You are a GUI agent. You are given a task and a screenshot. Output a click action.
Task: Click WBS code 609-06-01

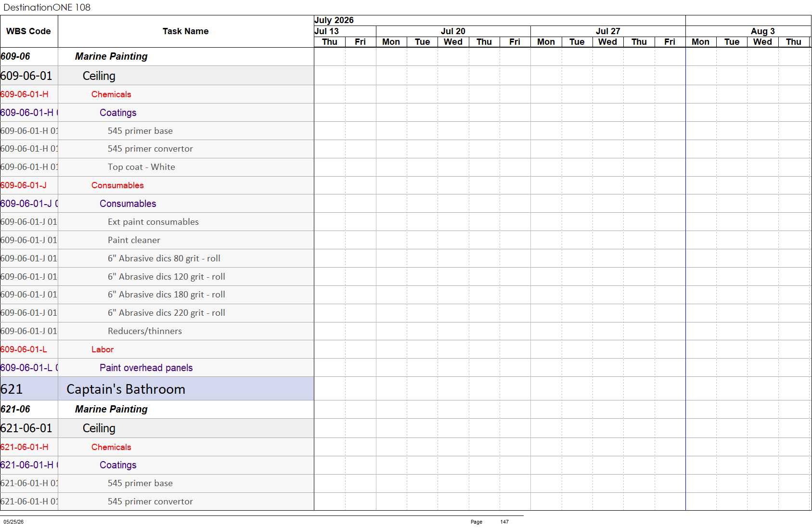[26, 76]
